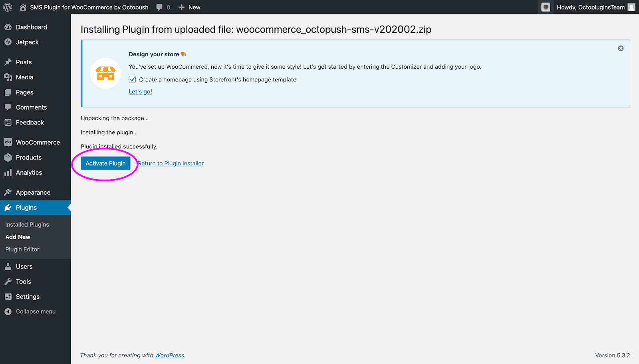This screenshot has width=639, height=364.
Task: Open the comments bubble icon in admin bar
Action: click(159, 7)
